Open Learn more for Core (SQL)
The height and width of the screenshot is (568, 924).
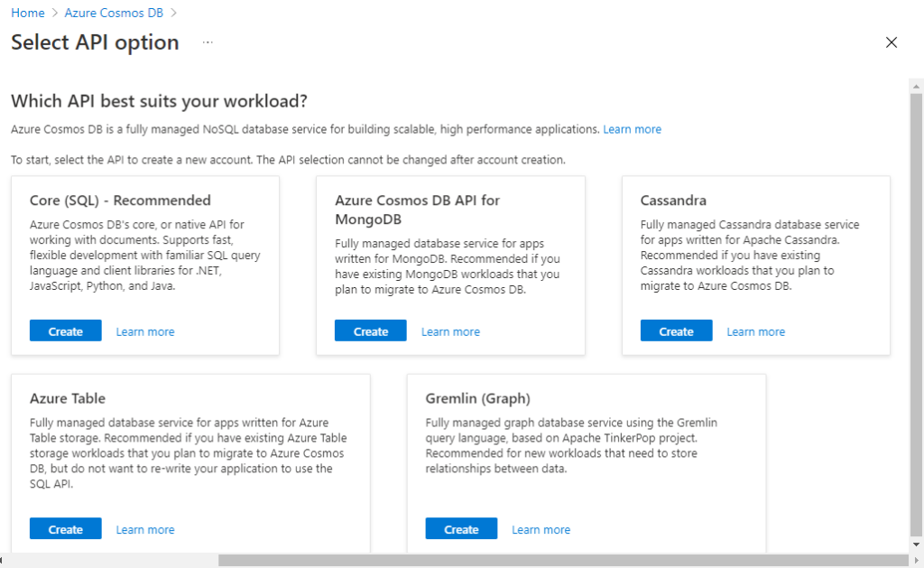pos(145,331)
